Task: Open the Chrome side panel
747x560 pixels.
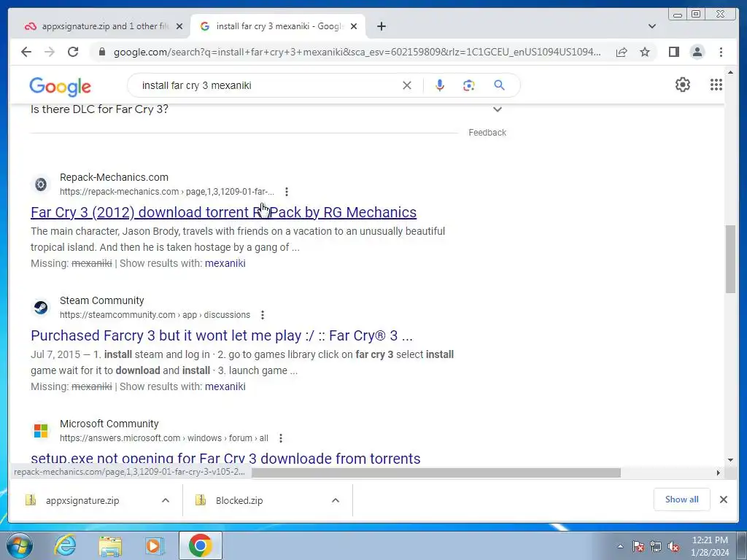Action: click(673, 52)
